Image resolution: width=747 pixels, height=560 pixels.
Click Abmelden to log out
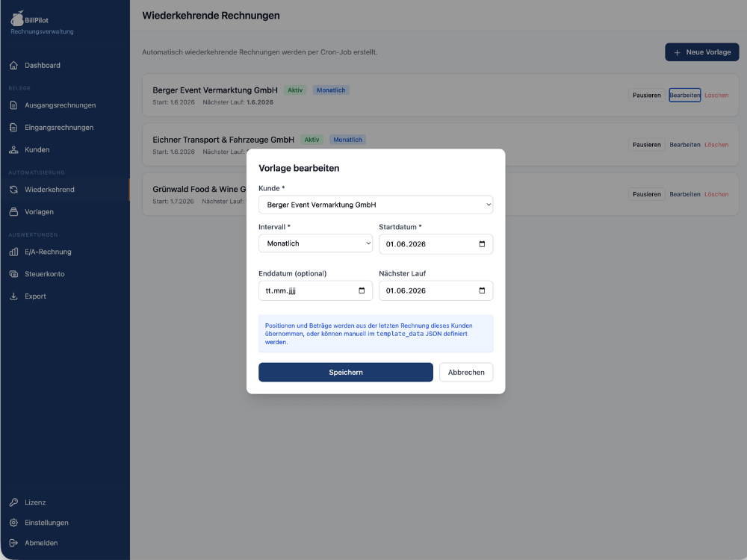click(65, 543)
